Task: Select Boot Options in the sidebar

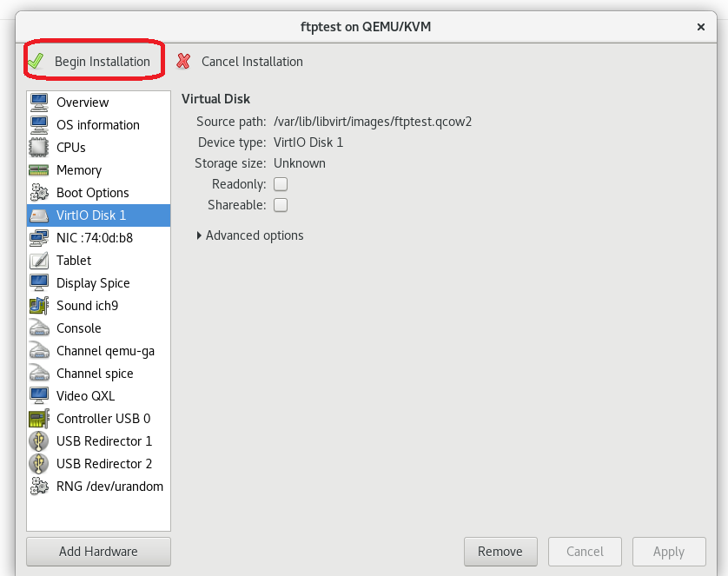Action: pyautogui.click(x=98, y=193)
